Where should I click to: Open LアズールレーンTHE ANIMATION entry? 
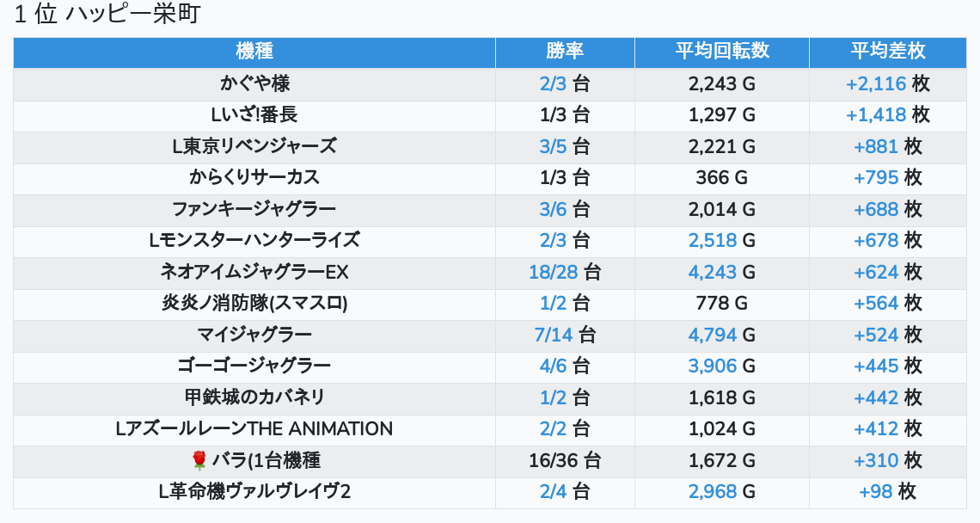point(254,428)
